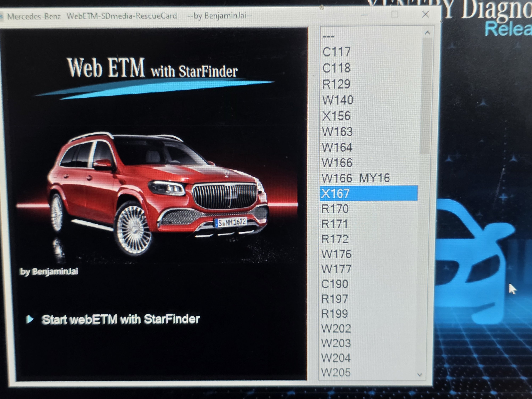This screenshot has height=399, width=532.
Task: Close the WebETM window
Action: (x=425, y=14)
